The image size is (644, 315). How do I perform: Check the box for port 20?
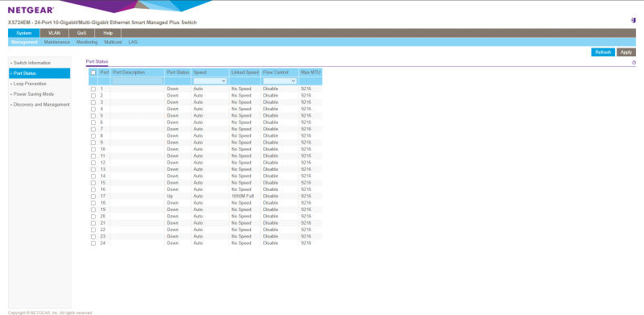(93, 216)
